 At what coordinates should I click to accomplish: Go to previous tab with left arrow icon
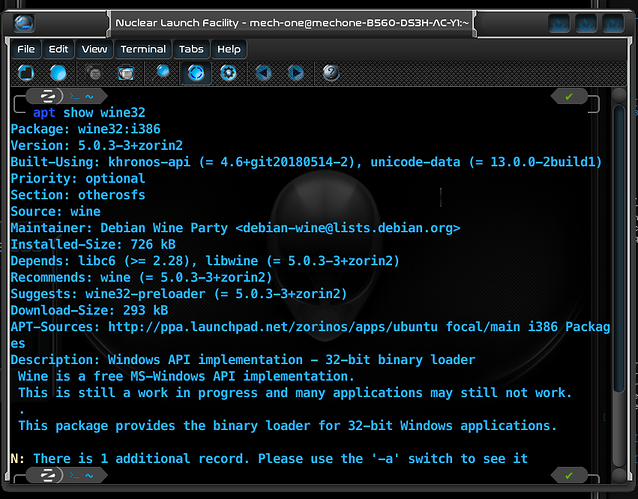(263, 73)
